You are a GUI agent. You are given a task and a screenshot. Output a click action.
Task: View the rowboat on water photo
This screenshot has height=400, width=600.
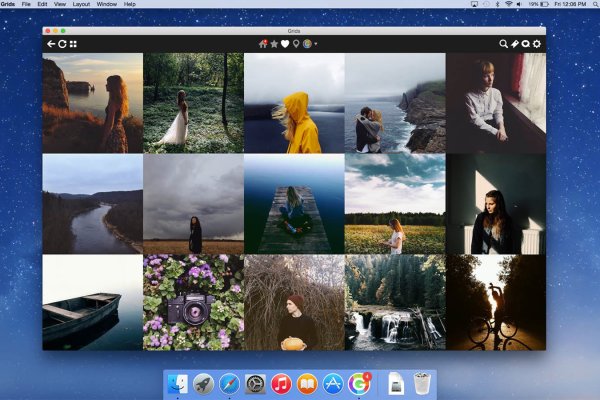click(x=92, y=302)
